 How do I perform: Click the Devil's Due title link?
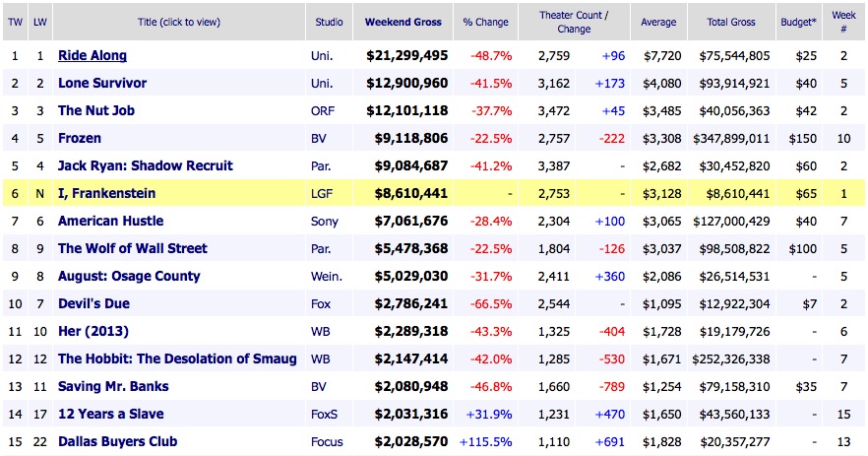[x=93, y=304]
